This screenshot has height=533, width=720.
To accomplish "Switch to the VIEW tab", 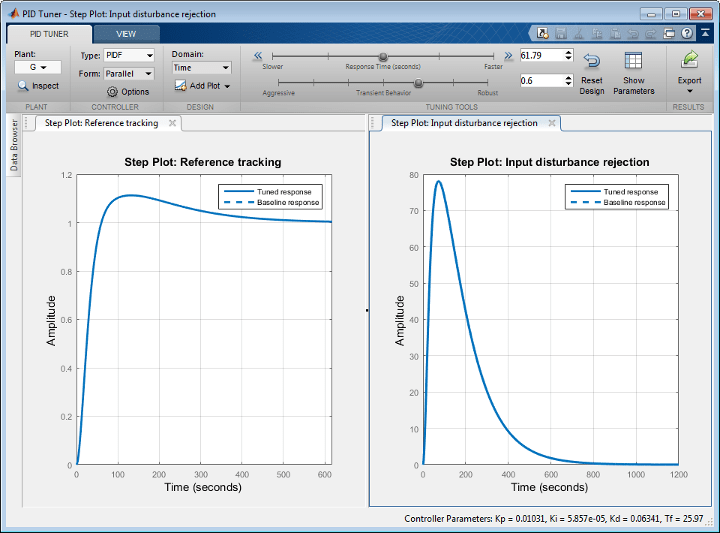I will pos(126,34).
